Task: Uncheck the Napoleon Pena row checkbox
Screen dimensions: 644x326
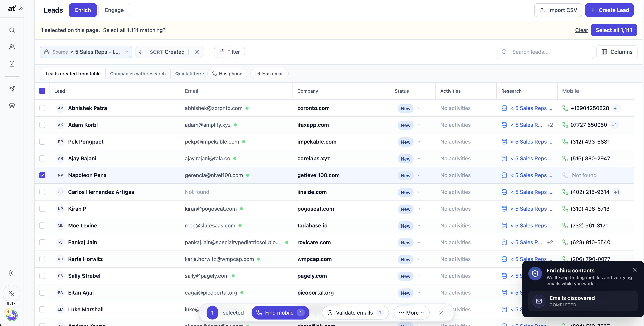Action: [42, 175]
